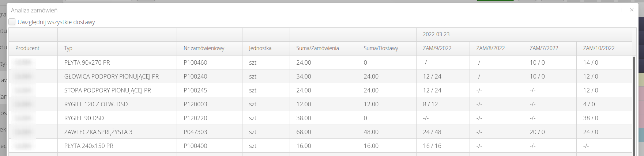Click the 2022-03-23 date group header
This screenshot has width=644, height=156.
click(436, 34)
